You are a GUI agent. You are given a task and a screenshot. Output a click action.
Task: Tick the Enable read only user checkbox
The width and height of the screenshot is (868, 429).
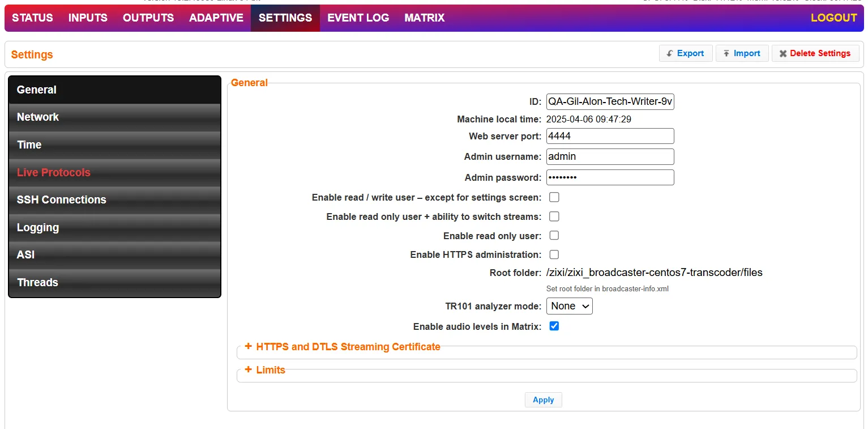554,236
